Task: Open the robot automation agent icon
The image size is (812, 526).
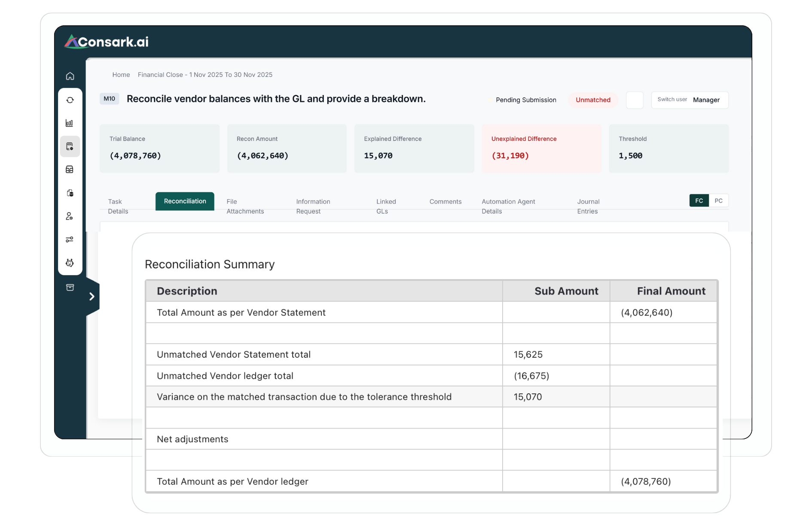Action: pos(70,263)
